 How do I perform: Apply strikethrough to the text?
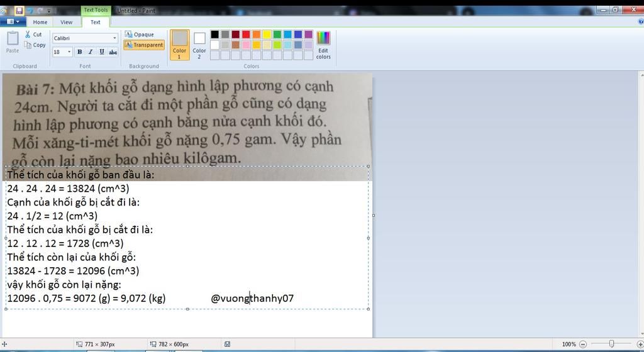113,52
